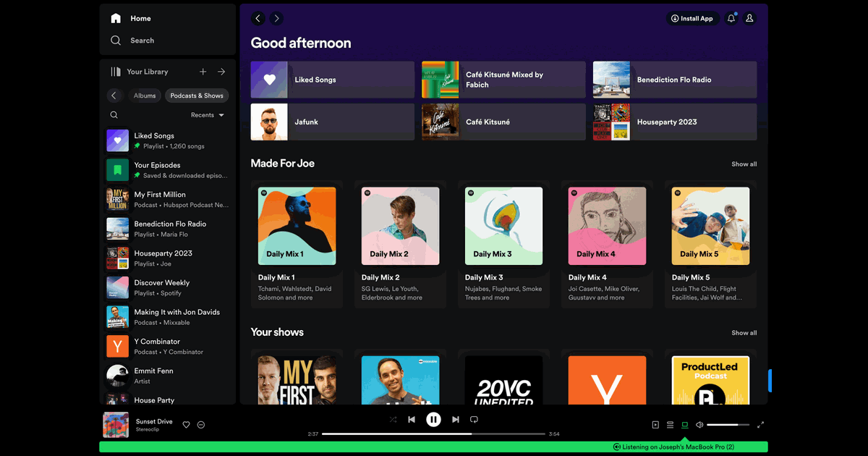Image resolution: width=868 pixels, height=456 pixels.
Task: Go forward with the right chevron at top
Action: (x=276, y=18)
